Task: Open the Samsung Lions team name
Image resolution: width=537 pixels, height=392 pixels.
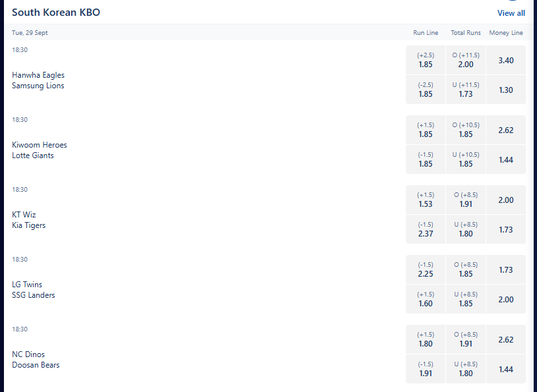Action: [38, 86]
